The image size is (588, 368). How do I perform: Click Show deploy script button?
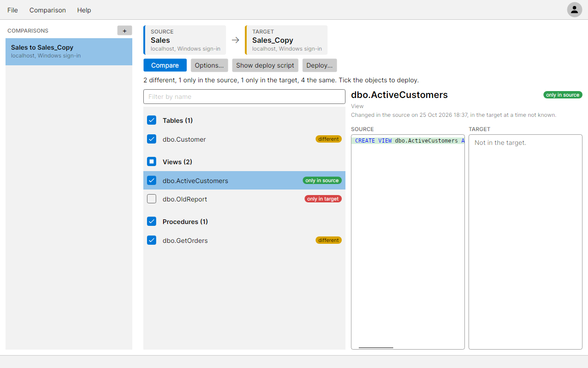click(265, 65)
